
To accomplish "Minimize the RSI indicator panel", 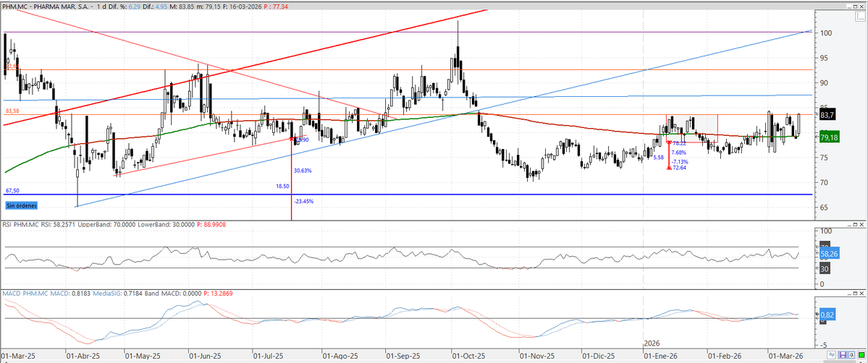I will [849, 224].
